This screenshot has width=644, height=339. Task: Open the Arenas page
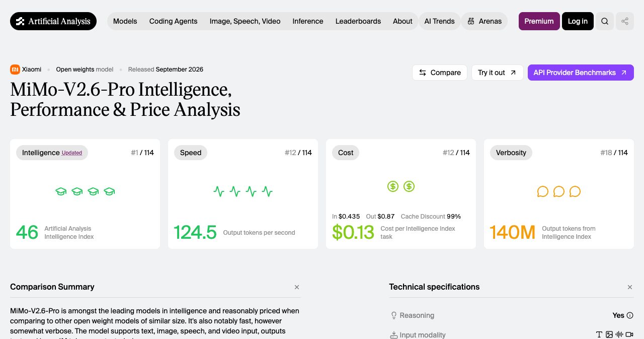click(x=485, y=21)
